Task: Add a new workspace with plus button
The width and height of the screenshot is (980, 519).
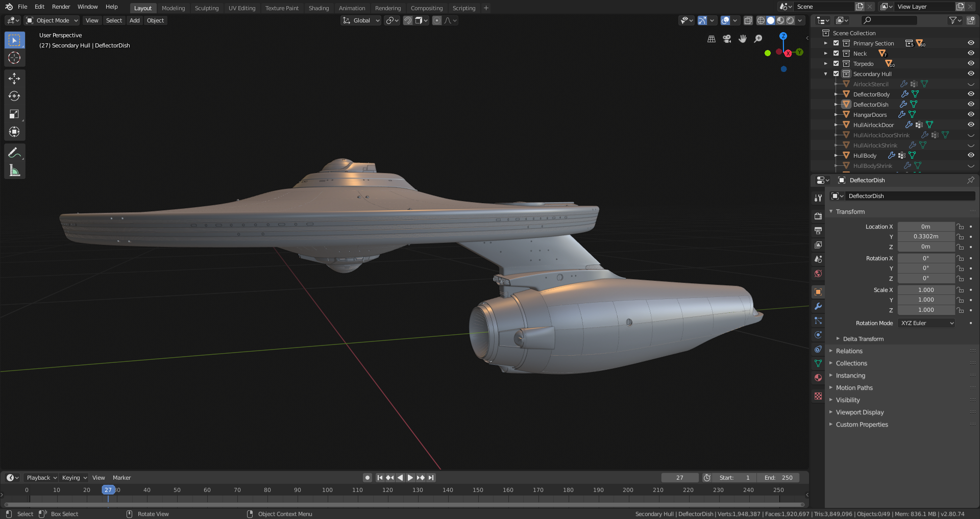Action: [486, 8]
